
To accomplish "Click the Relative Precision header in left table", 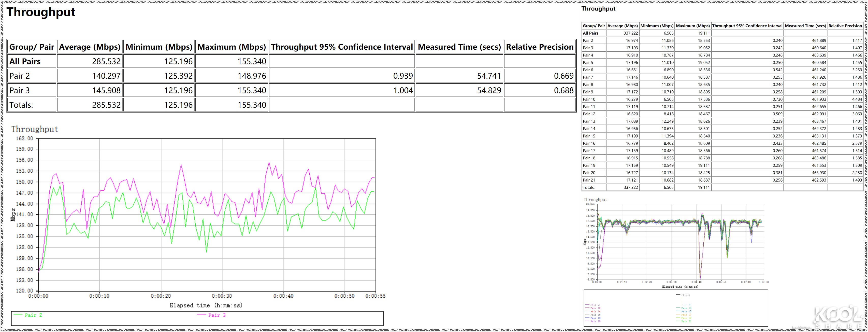I will click(540, 47).
